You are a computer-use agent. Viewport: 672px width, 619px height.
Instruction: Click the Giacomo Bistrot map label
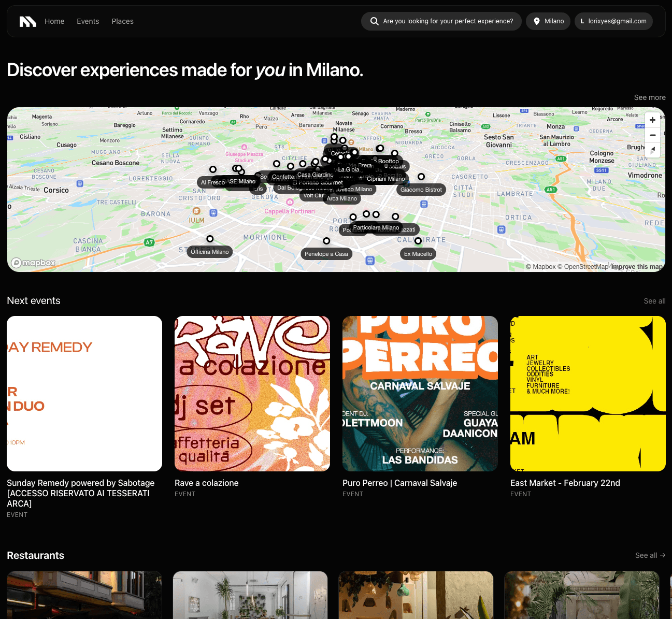click(421, 190)
